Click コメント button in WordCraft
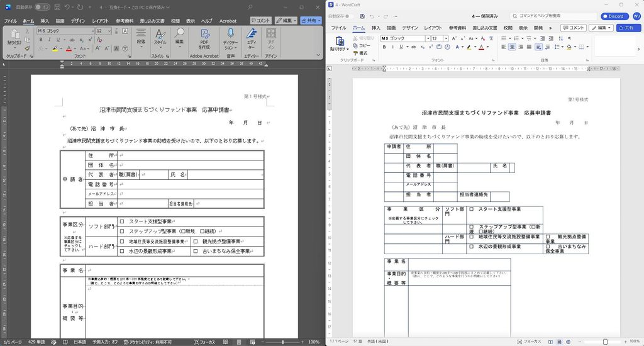Screen dimensions: 644x346 coord(574,28)
